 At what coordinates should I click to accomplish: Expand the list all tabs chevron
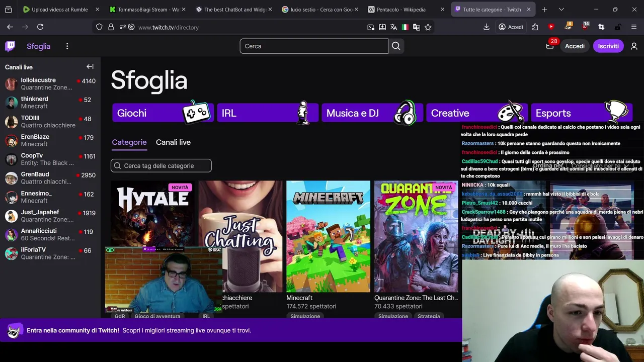(561, 10)
